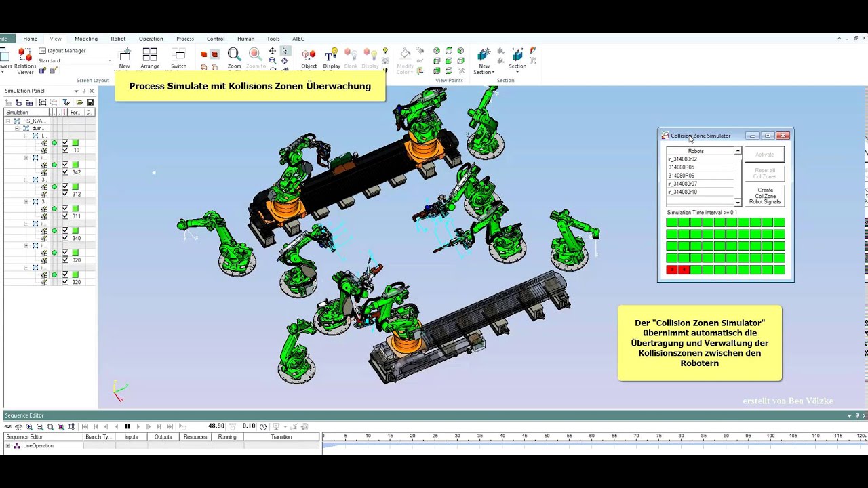This screenshot has width=868, height=488.
Task: Click the Layout Manager button
Action: coord(62,51)
